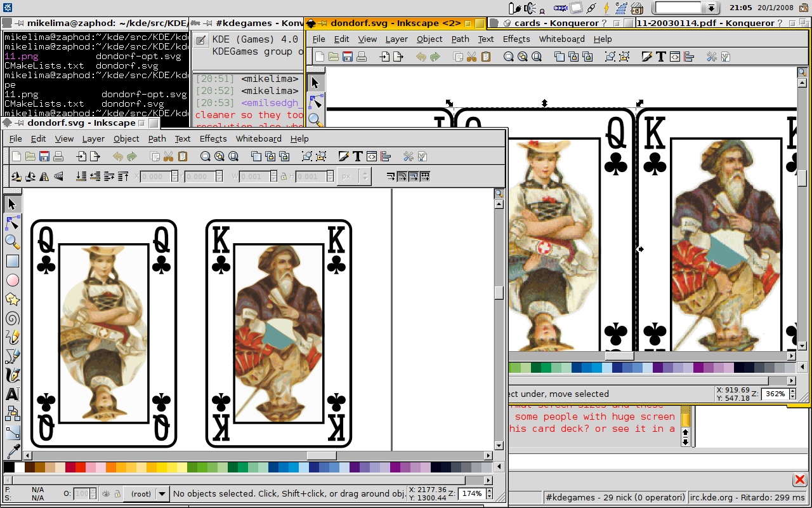Image resolution: width=812 pixels, height=508 pixels.
Task: Toggle transform gradients affect button
Action: (413, 177)
